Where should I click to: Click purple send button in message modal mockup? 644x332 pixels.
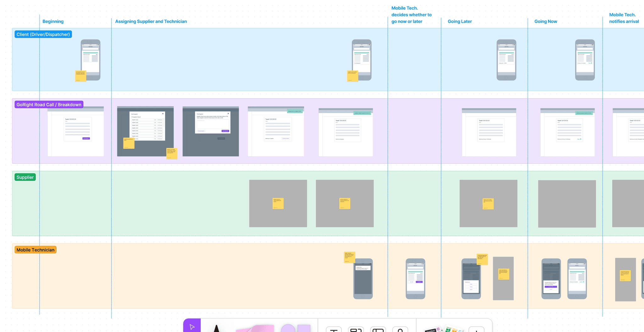225,131
